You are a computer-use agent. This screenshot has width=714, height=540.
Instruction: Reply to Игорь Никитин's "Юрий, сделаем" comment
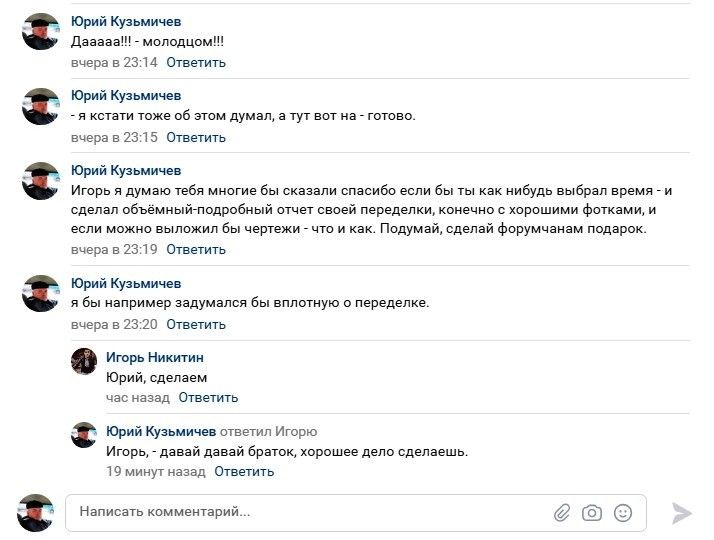[x=208, y=397]
